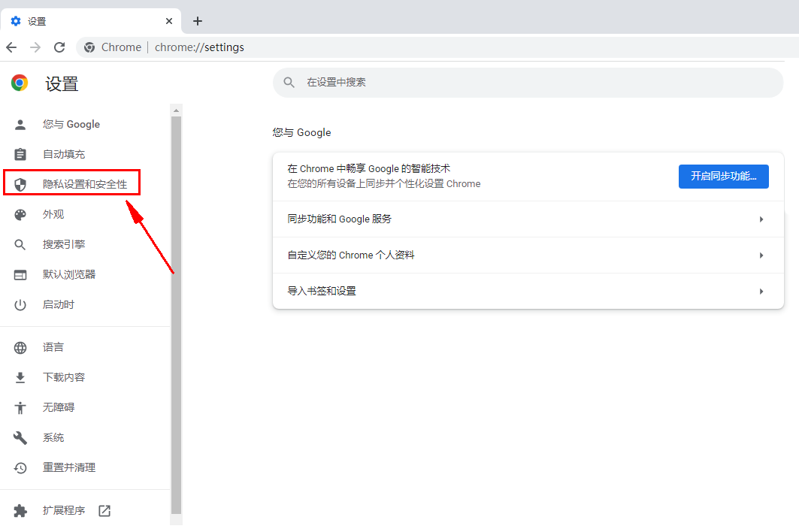Click the search magnifier in settings search box
The width and height of the screenshot is (799, 532).
pyautogui.click(x=289, y=83)
